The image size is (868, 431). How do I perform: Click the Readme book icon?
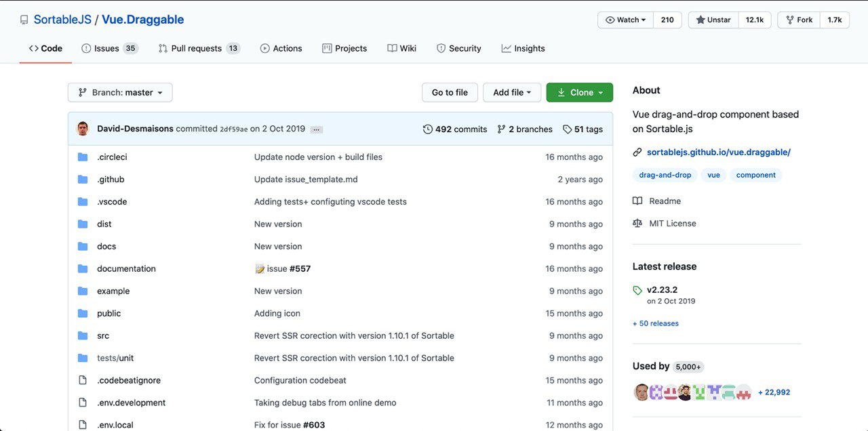click(x=637, y=201)
